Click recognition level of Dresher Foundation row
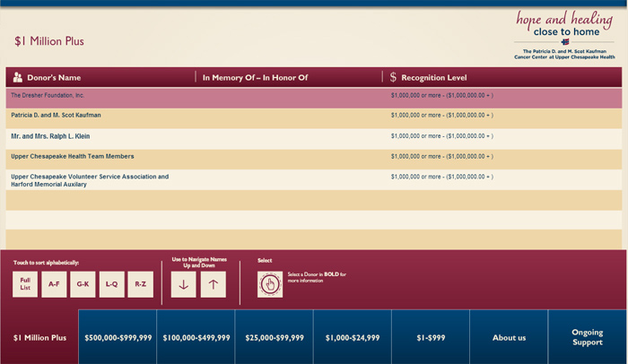The width and height of the screenshot is (628, 364). [442, 95]
